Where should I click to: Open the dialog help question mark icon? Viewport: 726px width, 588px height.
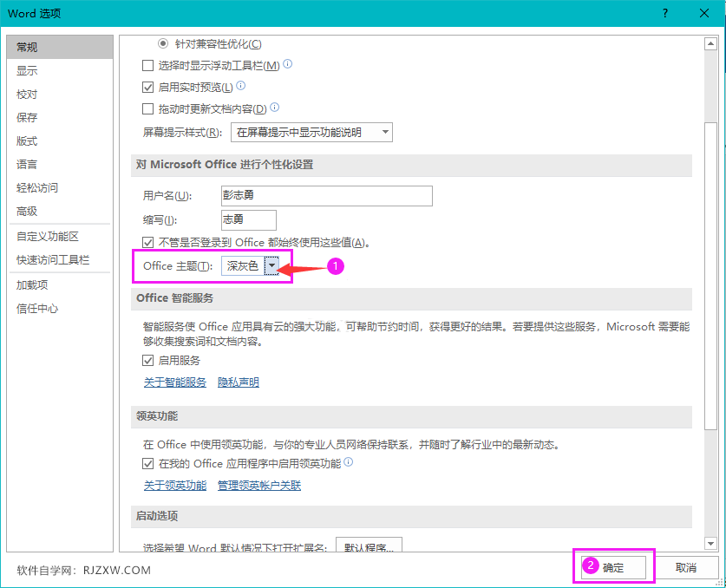pyautogui.click(x=664, y=13)
